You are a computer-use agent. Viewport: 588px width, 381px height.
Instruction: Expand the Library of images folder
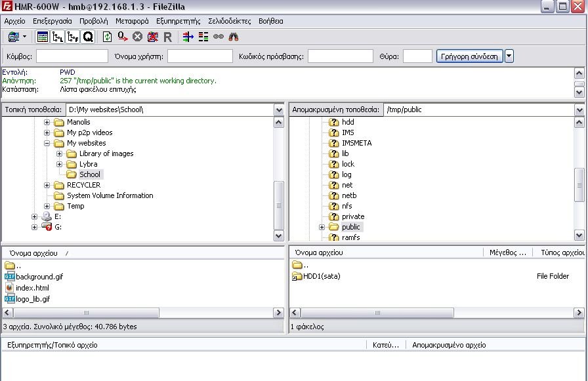pyautogui.click(x=59, y=153)
